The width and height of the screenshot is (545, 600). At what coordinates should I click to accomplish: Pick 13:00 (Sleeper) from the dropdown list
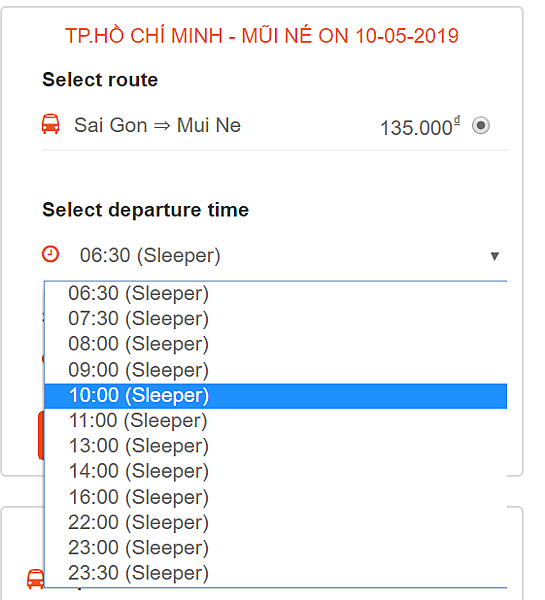point(276,446)
